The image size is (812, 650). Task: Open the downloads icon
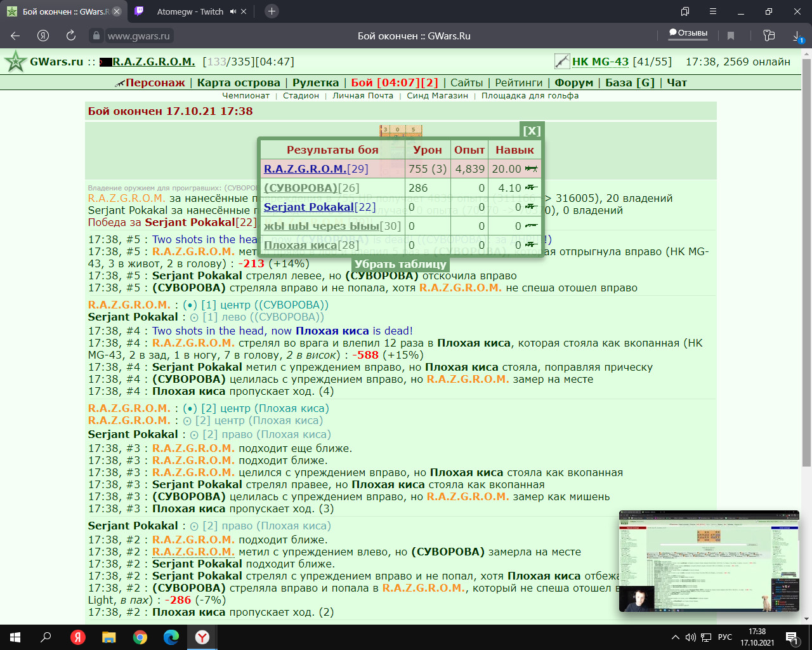coord(798,36)
